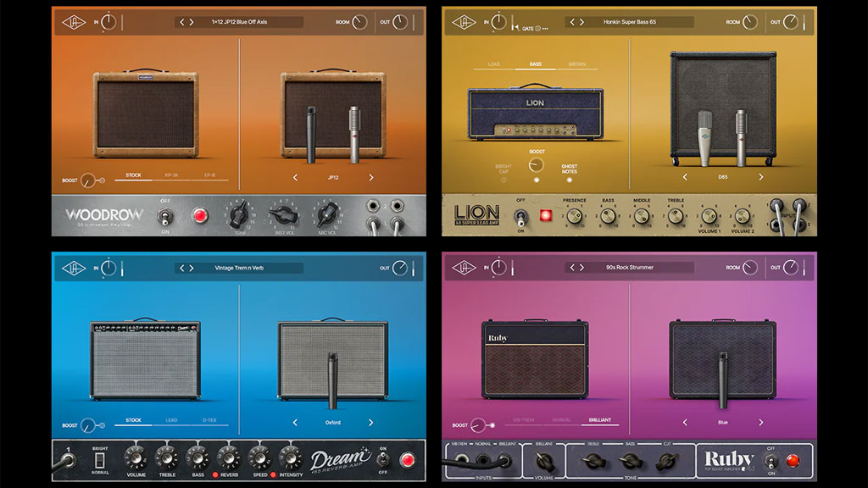The width and height of the screenshot is (868, 488).
Task: Turn the Lion PRESENCE knob
Action: tap(575, 216)
